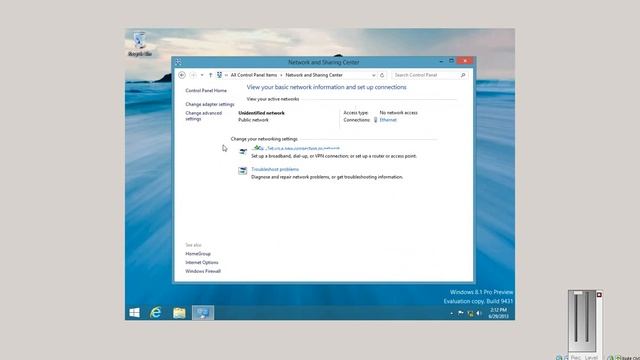Refresh the address bar view
640x360 pixels.
[x=382, y=75]
